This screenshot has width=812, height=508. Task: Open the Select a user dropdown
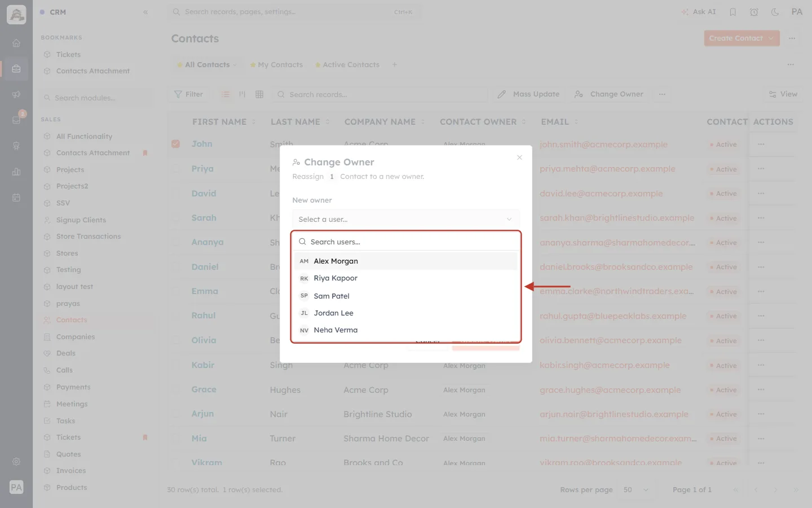405,219
